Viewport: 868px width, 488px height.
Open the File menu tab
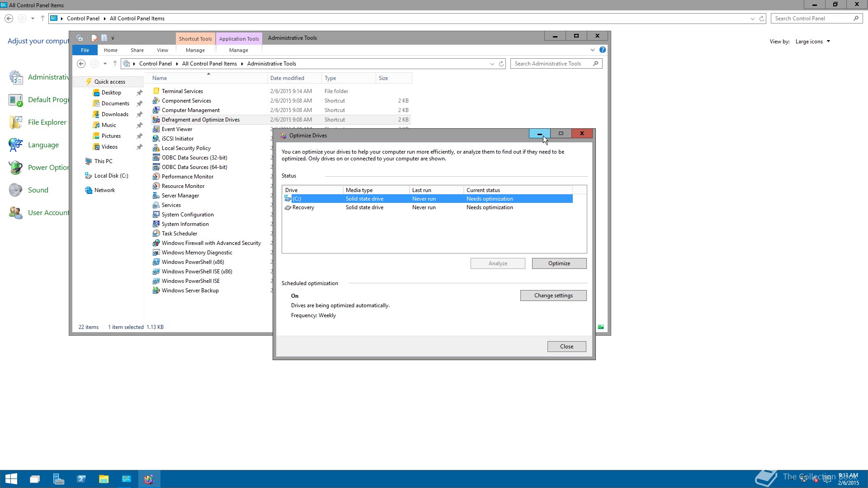point(85,50)
